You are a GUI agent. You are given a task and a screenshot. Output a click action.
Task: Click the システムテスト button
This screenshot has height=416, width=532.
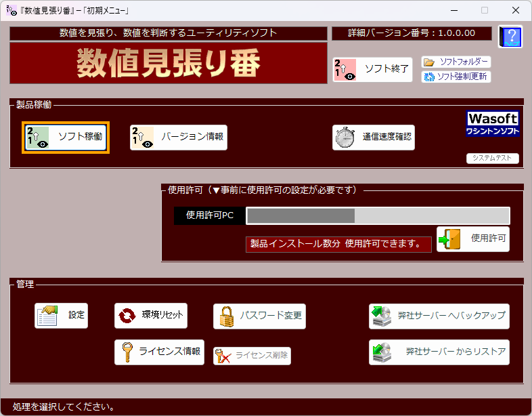click(492, 158)
